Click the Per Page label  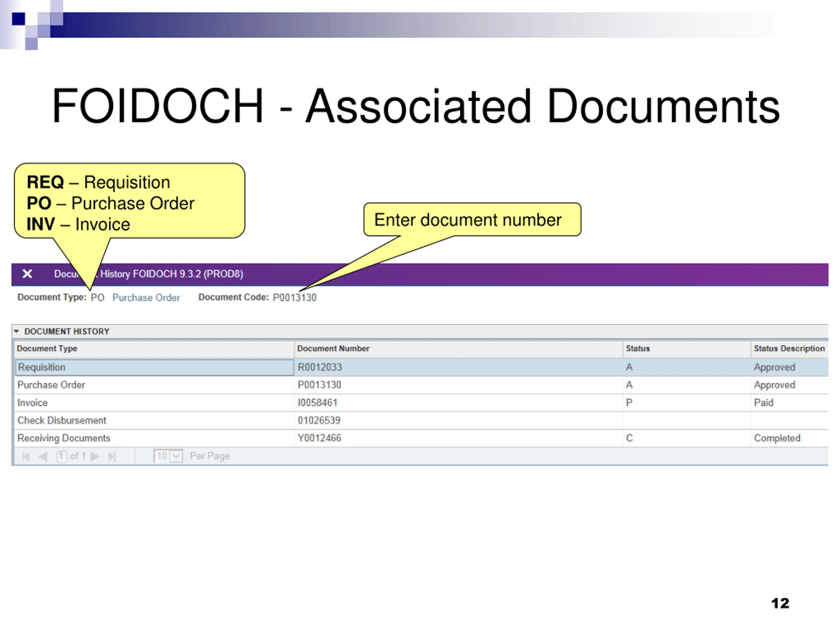(x=210, y=456)
